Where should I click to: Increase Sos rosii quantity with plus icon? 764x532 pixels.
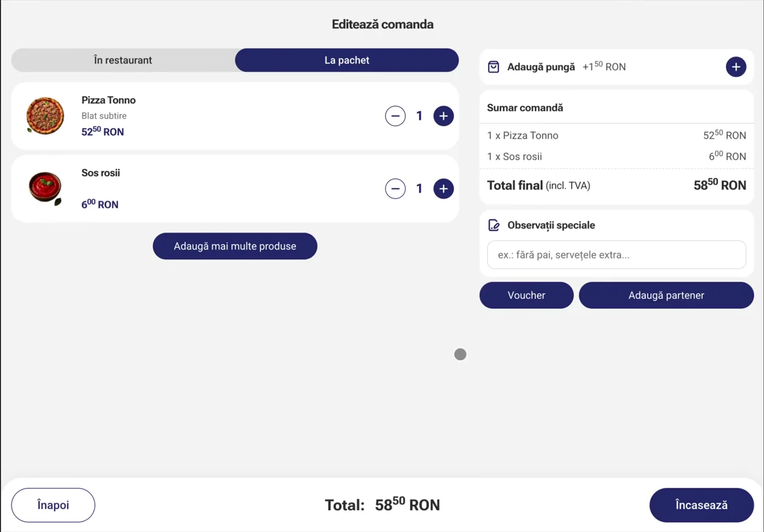pyautogui.click(x=443, y=188)
